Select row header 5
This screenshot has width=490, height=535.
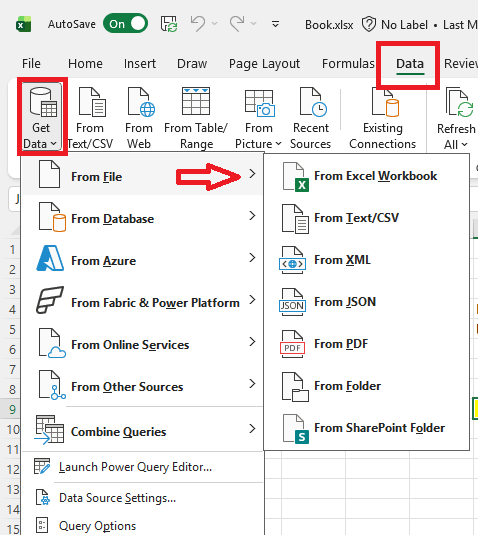12,329
